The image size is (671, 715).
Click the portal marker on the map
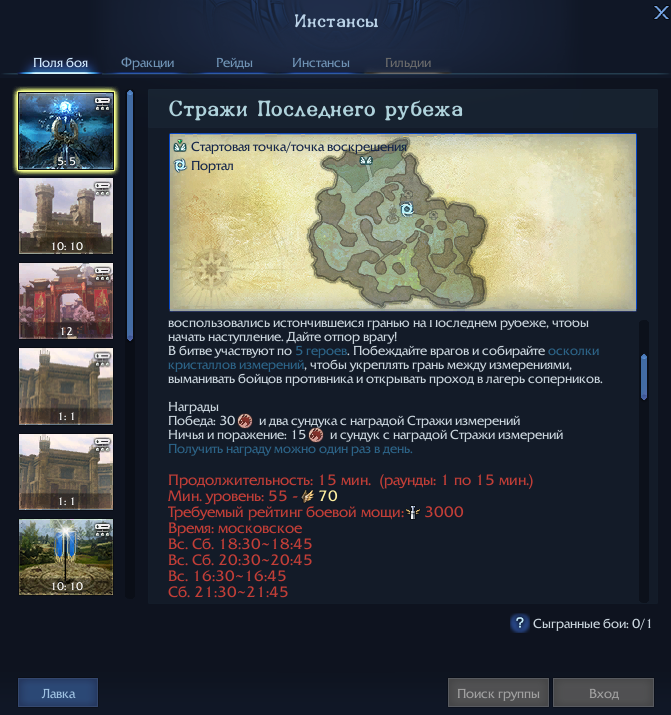coord(407,208)
